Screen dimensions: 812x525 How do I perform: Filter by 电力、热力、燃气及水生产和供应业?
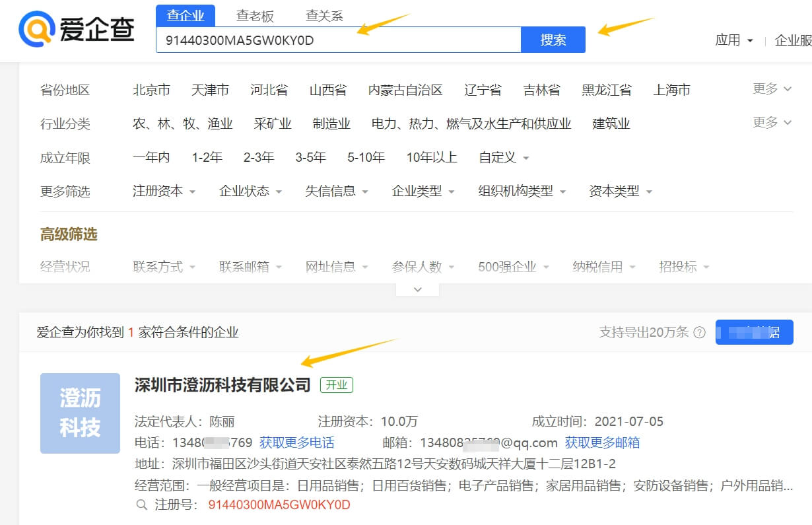(x=471, y=123)
